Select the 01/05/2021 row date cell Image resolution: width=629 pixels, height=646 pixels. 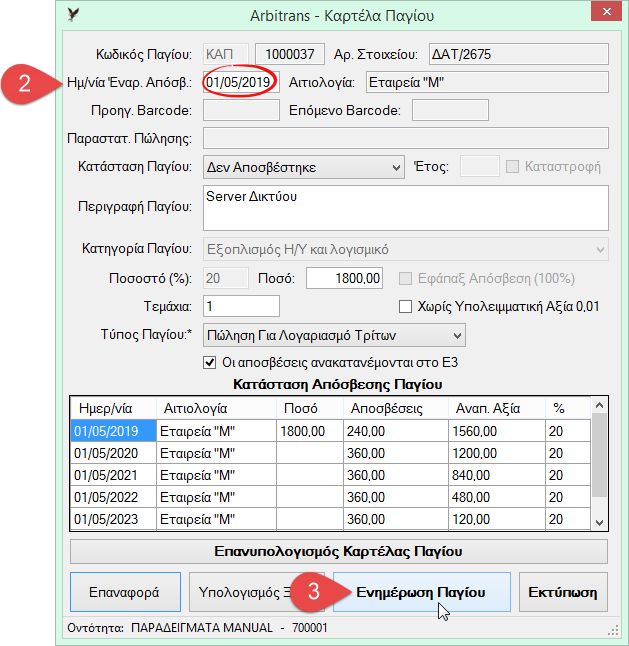pyautogui.click(x=113, y=475)
